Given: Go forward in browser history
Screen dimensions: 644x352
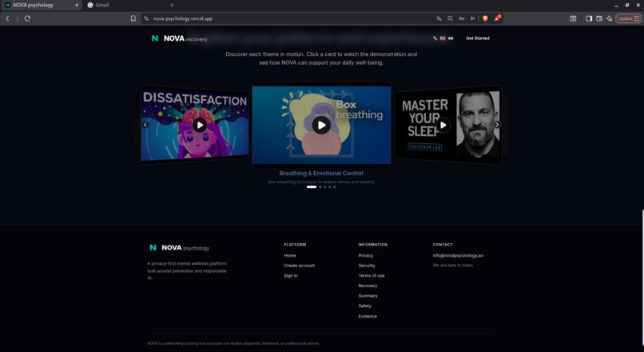Looking at the screenshot, I should tap(18, 18).
